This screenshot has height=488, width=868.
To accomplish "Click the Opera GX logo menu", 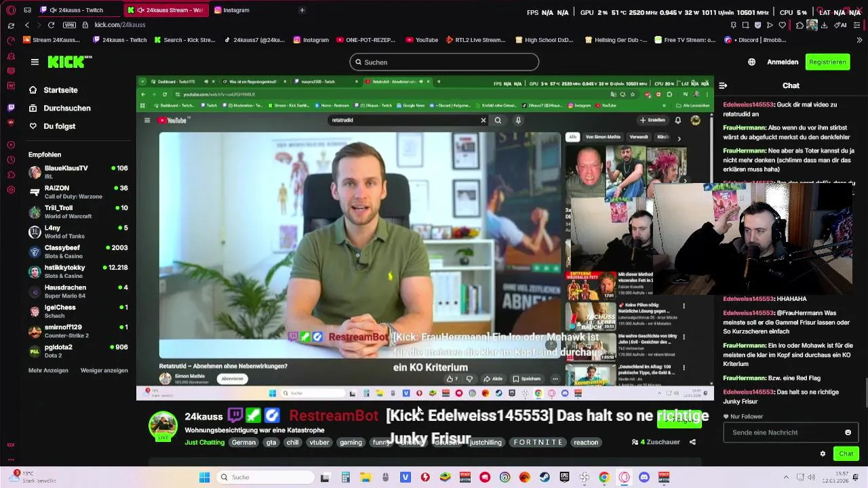I will coord(11,10).
